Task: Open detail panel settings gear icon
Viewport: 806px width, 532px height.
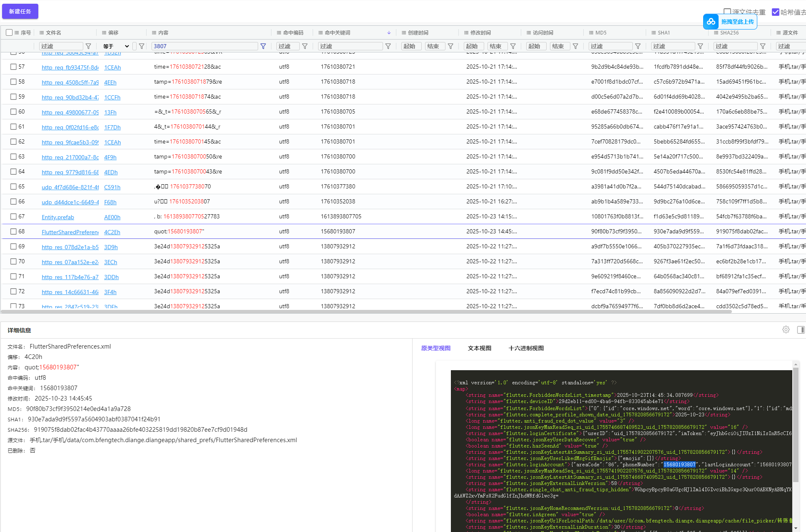Action: (786, 329)
